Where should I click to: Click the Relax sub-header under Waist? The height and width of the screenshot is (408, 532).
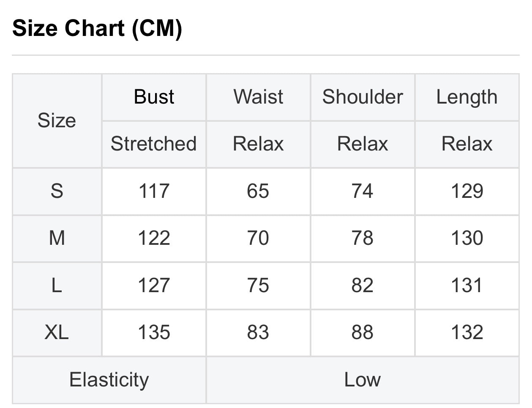(258, 144)
